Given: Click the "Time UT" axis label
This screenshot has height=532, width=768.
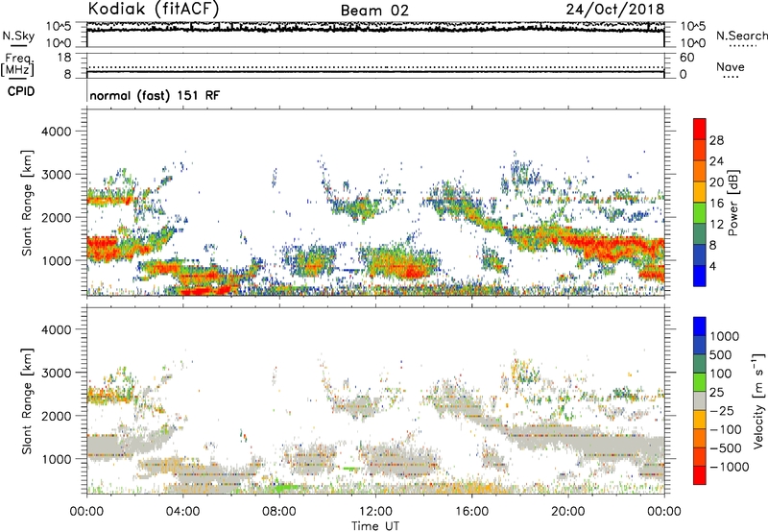Looking at the screenshot, I should (375, 526).
